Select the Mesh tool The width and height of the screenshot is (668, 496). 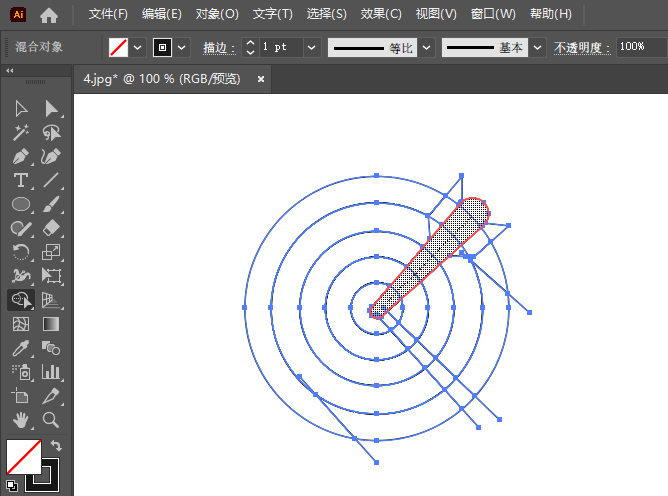[x=21, y=324]
